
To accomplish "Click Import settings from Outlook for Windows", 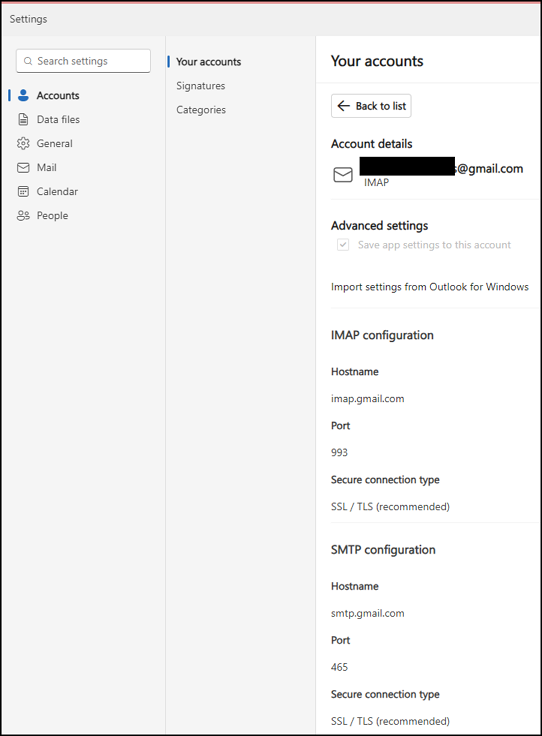I will [x=429, y=287].
